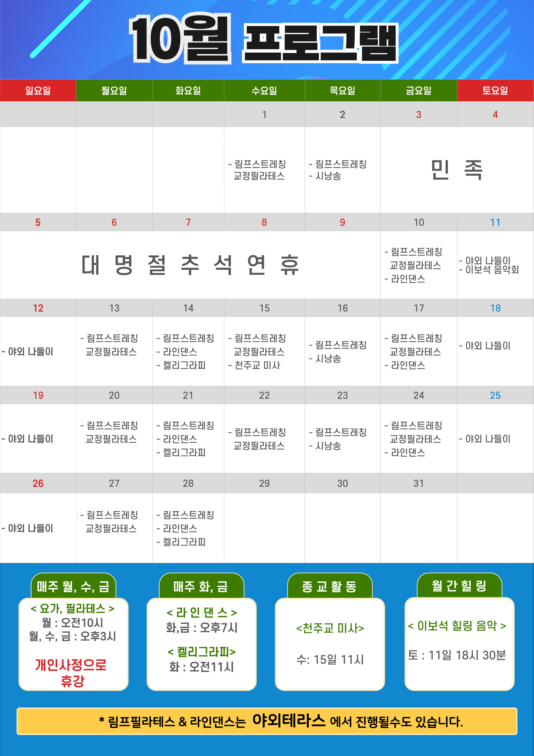Click the <이보석 힐링 음악> heading
Image resolution: width=534 pixels, height=756 pixels.
[x=457, y=626]
